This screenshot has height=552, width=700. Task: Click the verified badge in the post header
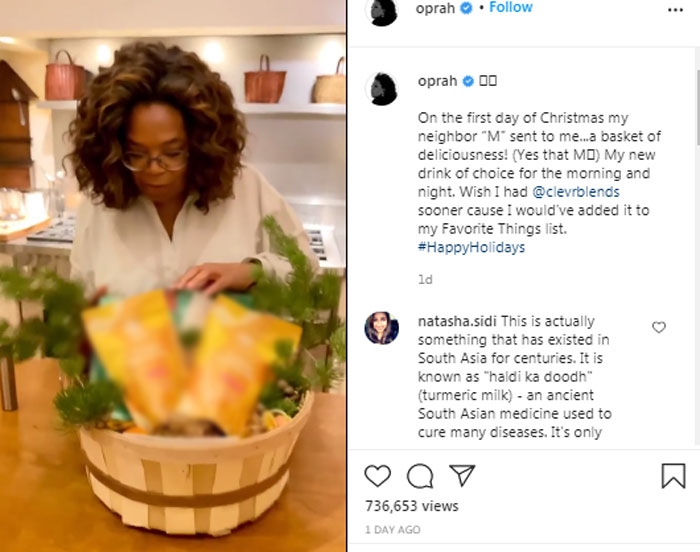coord(464,8)
